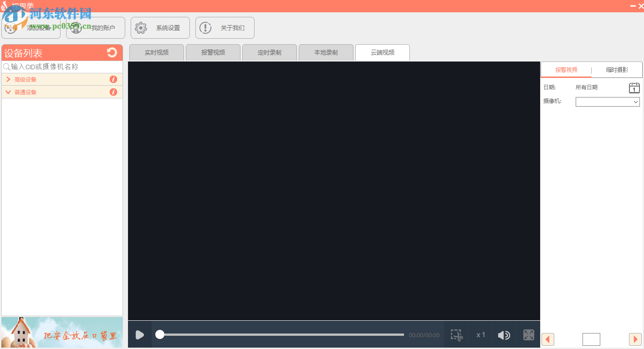Select 报警视频 in the right panel
This screenshot has height=349, width=644.
(x=566, y=70)
